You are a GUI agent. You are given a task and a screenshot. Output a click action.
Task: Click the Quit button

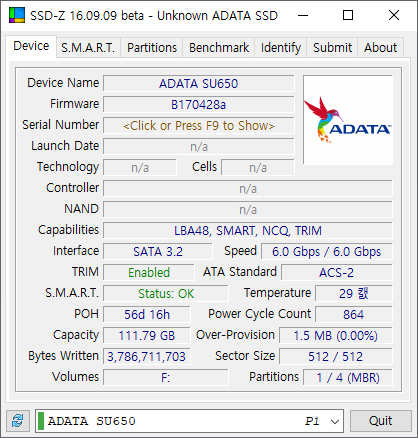tap(380, 421)
